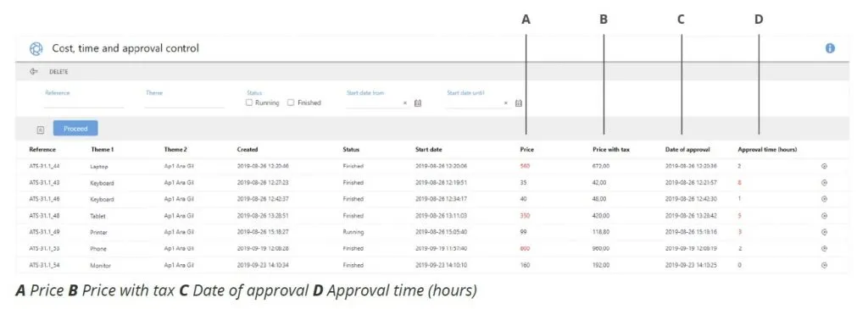The height and width of the screenshot is (309, 868).
Task: Open details icon for Monitor row
Action: click(x=824, y=265)
